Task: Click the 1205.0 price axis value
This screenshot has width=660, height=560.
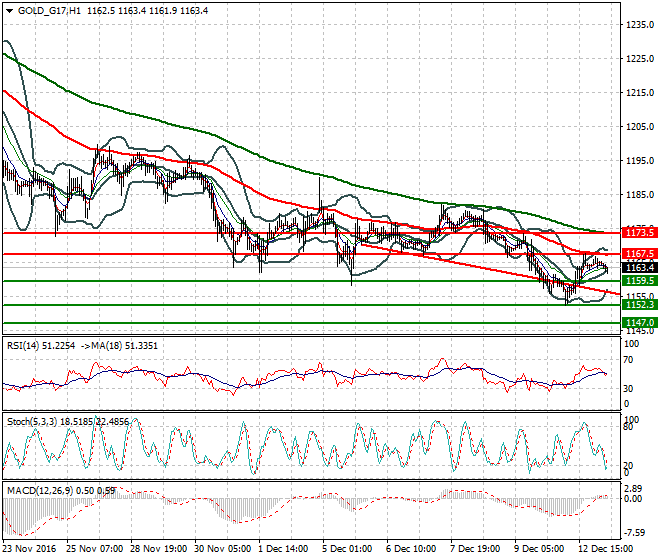Action: pyautogui.click(x=640, y=126)
